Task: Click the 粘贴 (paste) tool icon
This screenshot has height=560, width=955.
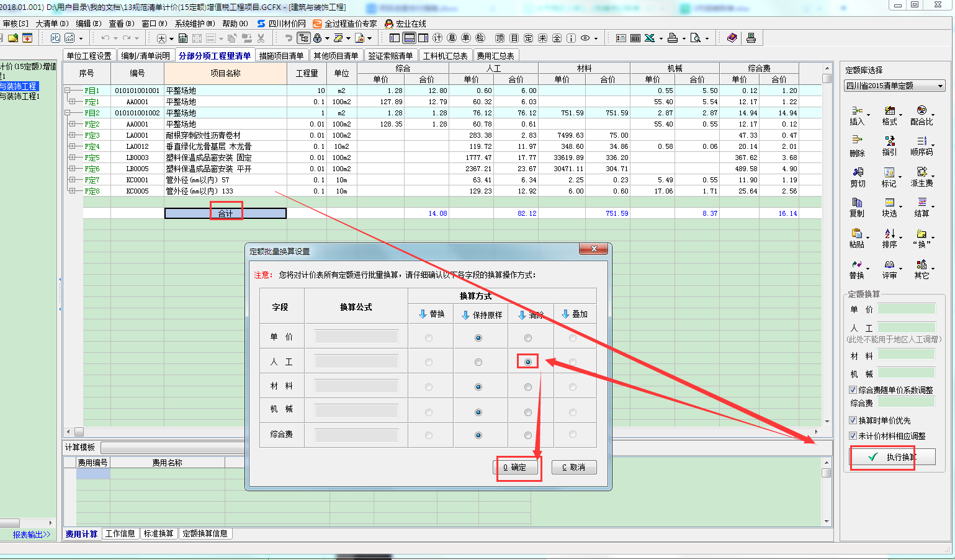Action: (857, 233)
